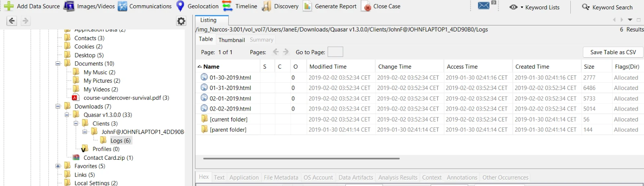Select My Music (2) folder
The height and width of the screenshot is (186, 644).
[99, 72]
